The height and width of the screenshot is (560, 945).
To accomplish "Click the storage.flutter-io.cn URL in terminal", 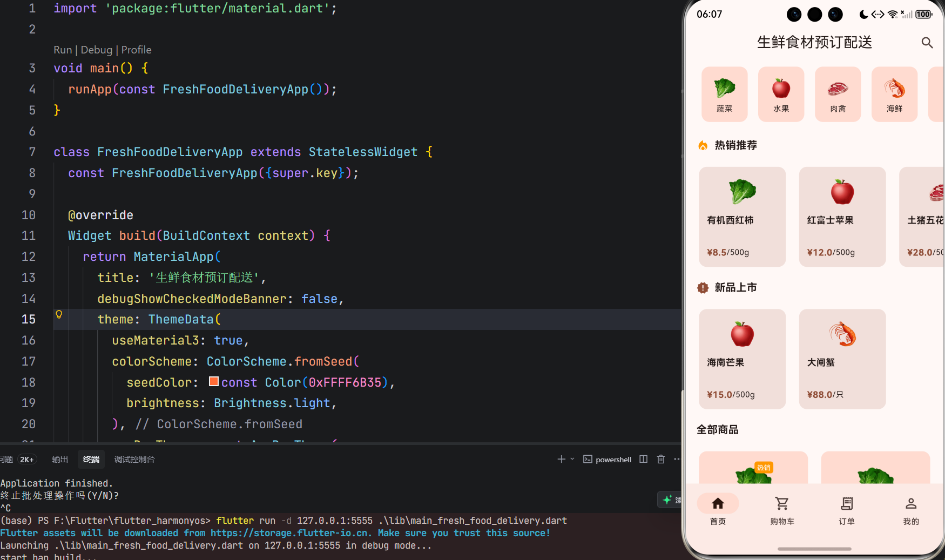I will (291, 533).
